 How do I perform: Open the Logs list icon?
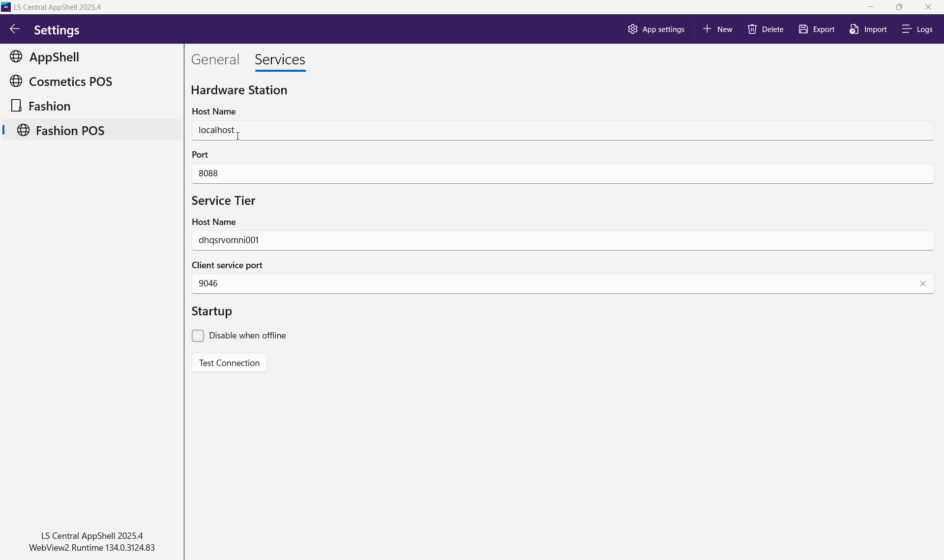pyautogui.click(x=907, y=29)
